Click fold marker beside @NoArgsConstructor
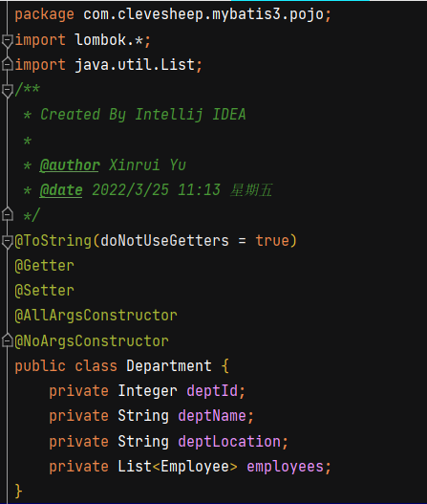The width and height of the screenshot is (427, 504). pyautogui.click(x=7, y=340)
